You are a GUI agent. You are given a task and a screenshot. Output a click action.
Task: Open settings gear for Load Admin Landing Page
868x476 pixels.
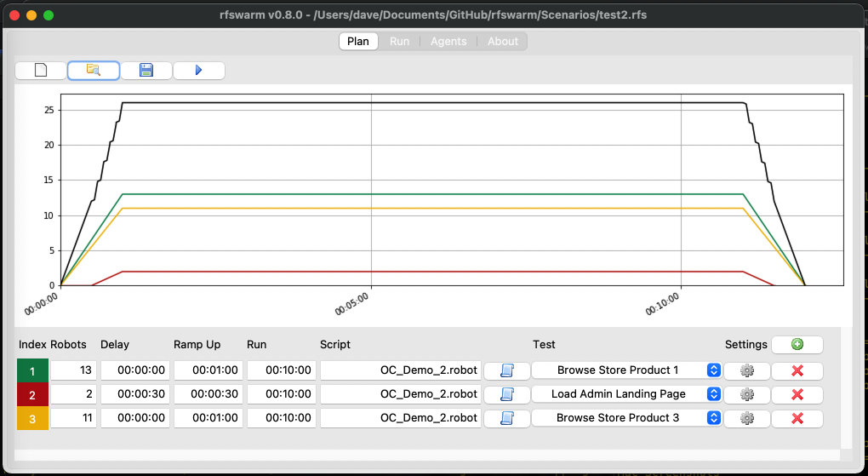click(x=747, y=394)
